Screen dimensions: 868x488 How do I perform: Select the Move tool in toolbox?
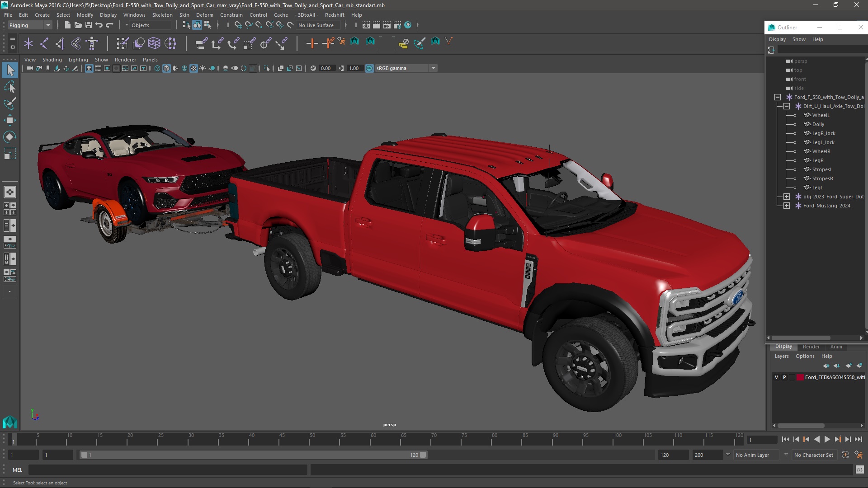coord(9,120)
